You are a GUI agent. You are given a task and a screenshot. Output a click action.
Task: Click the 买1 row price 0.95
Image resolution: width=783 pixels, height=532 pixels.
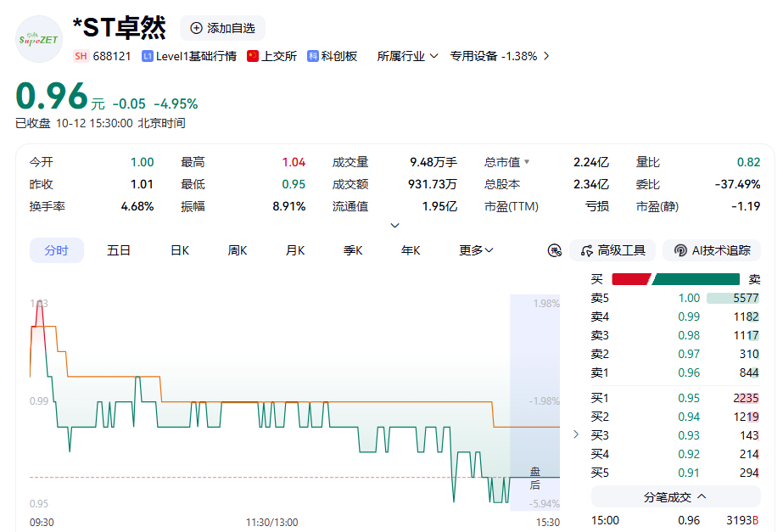(x=689, y=398)
